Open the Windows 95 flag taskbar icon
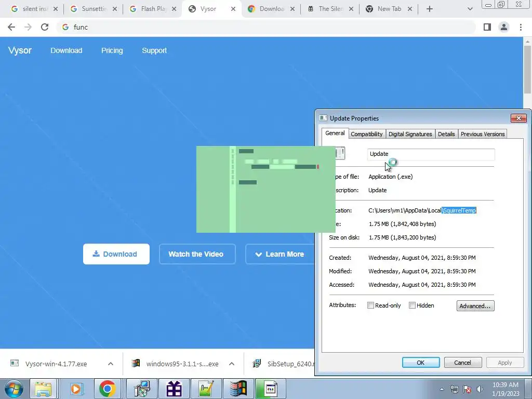532x399 pixels. [x=238, y=389]
